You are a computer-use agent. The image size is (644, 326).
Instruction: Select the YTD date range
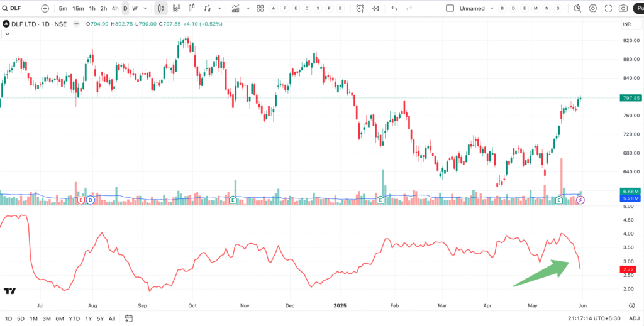point(74,318)
